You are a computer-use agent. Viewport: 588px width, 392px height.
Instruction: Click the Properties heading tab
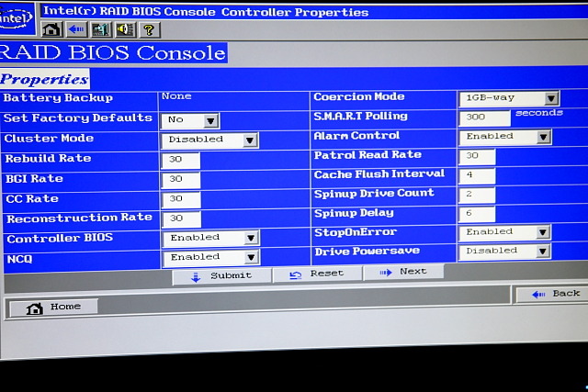[45, 79]
